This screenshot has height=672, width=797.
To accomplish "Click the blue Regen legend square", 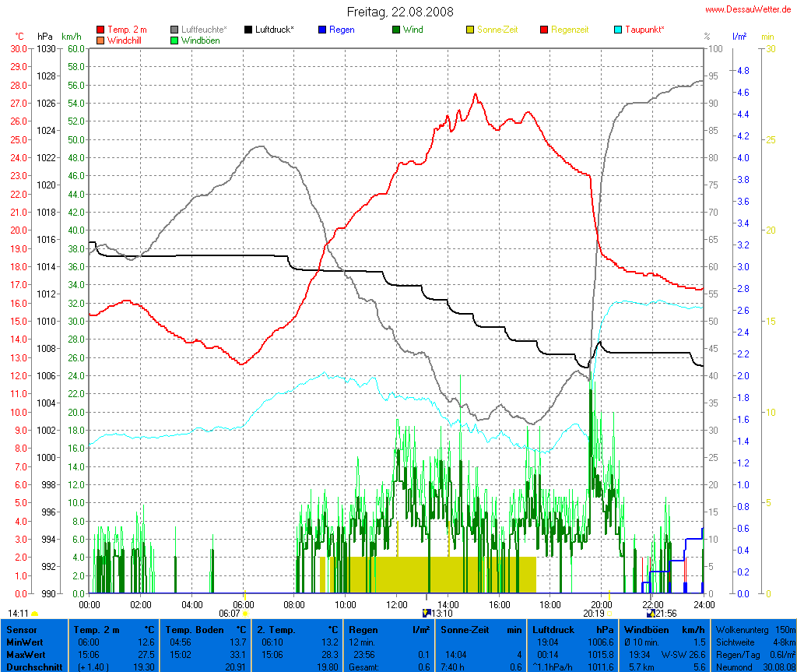I will (x=323, y=30).
